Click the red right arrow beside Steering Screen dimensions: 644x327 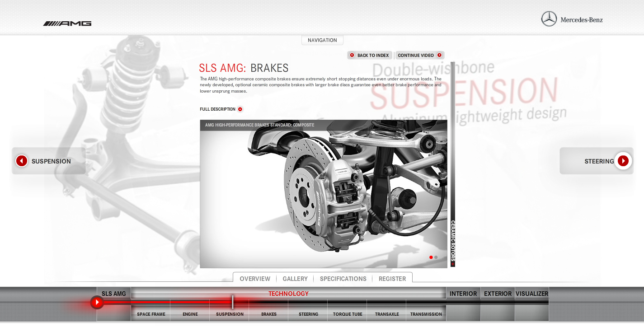[623, 161]
